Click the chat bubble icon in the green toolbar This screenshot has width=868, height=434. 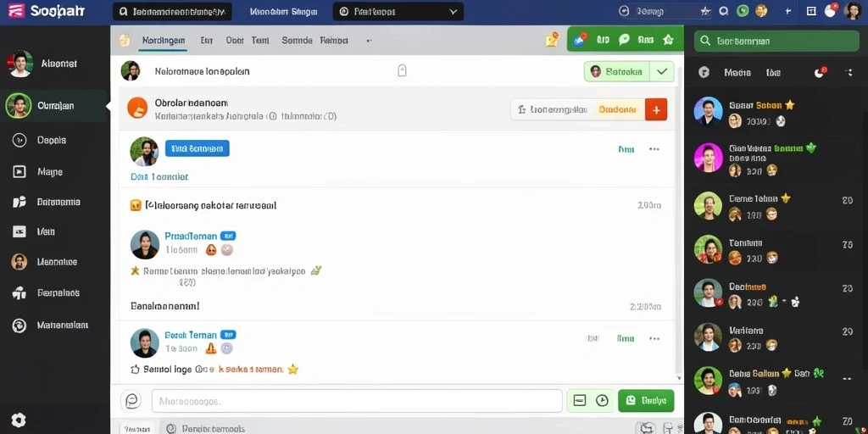point(624,39)
